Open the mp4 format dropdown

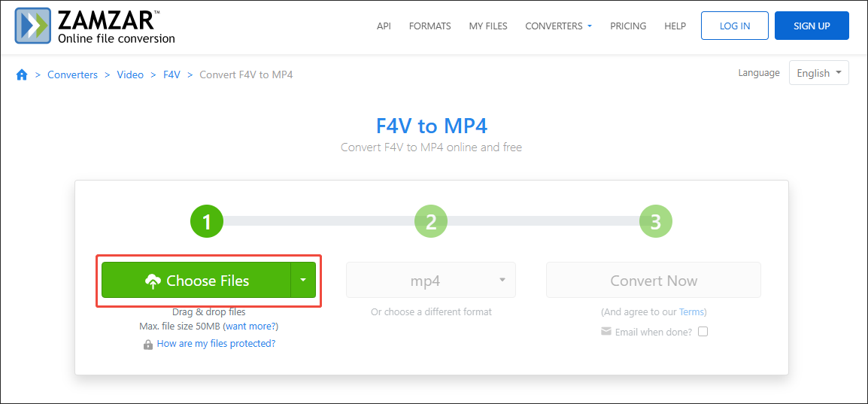(x=431, y=280)
